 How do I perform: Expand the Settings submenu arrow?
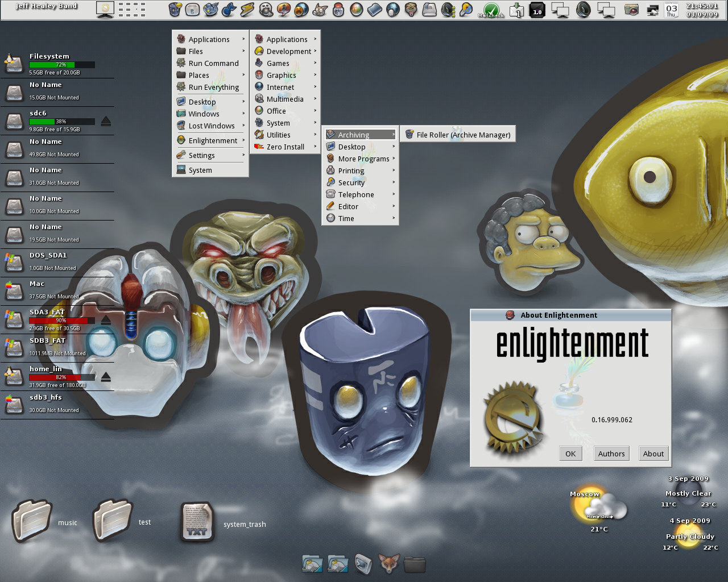click(243, 155)
